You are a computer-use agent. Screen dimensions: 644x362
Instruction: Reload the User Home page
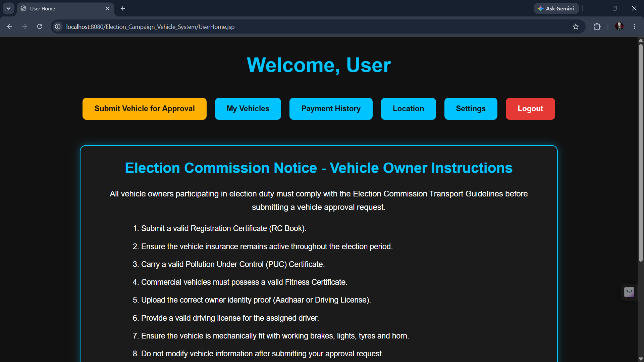click(x=40, y=27)
